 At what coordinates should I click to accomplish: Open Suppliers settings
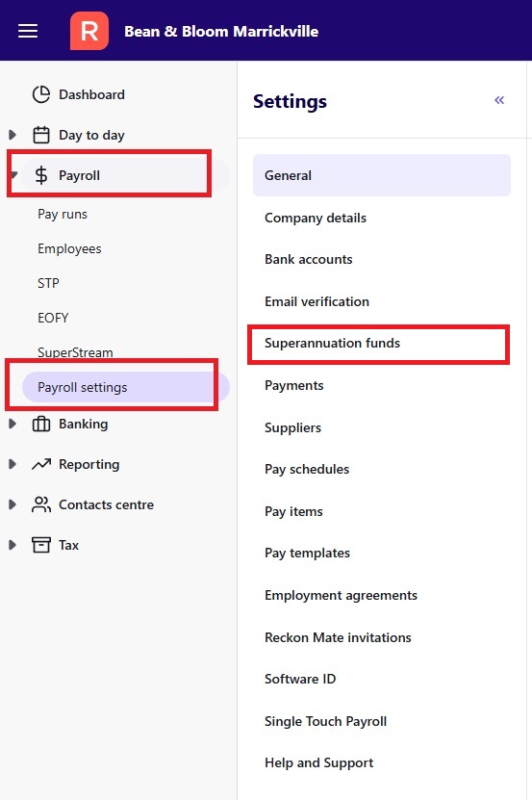click(x=292, y=427)
